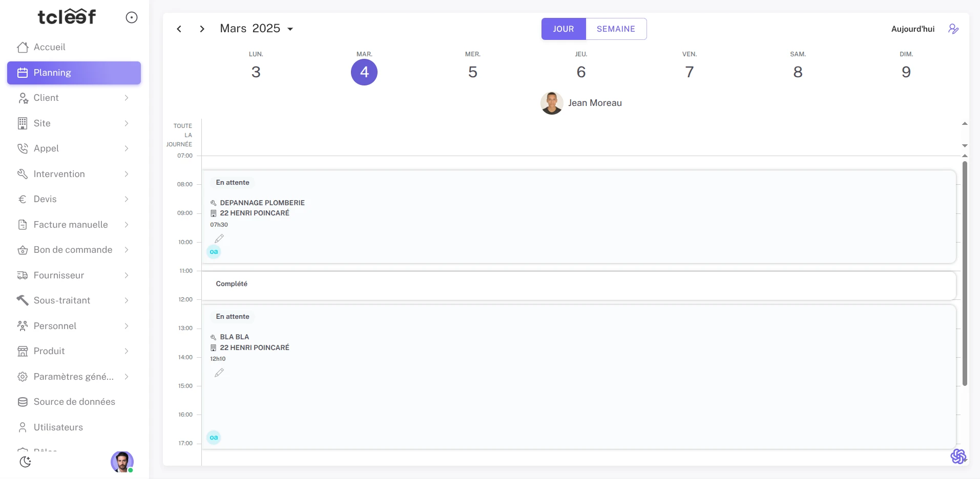Screen dimensions: 980x479
Task: Click pencil icon on BLA BLA event
Action: click(219, 373)
